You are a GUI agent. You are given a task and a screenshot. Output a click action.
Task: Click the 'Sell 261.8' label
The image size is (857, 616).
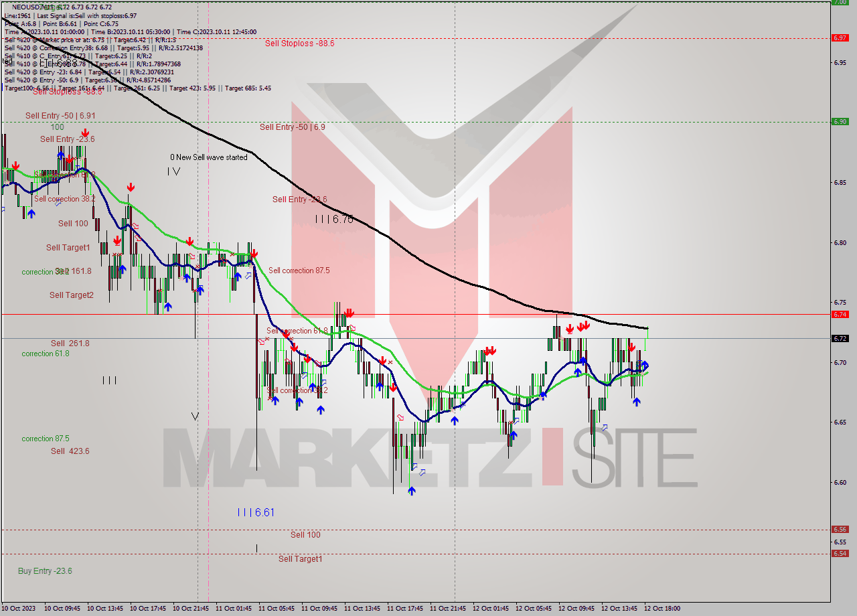point(70,343)
